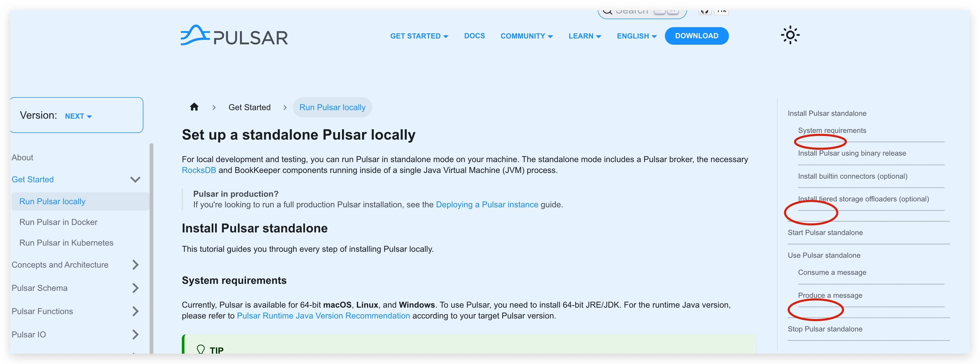The width and height of the screenshot is (980, 364).
Task: Open the Deploying a Pulsar instance link
Action: tap(487, 204)
